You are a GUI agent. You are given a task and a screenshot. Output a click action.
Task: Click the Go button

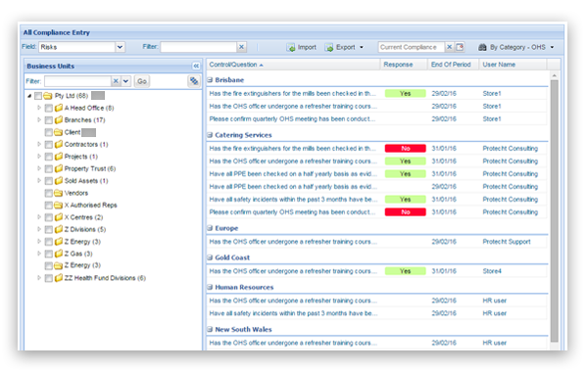[142, 81]
